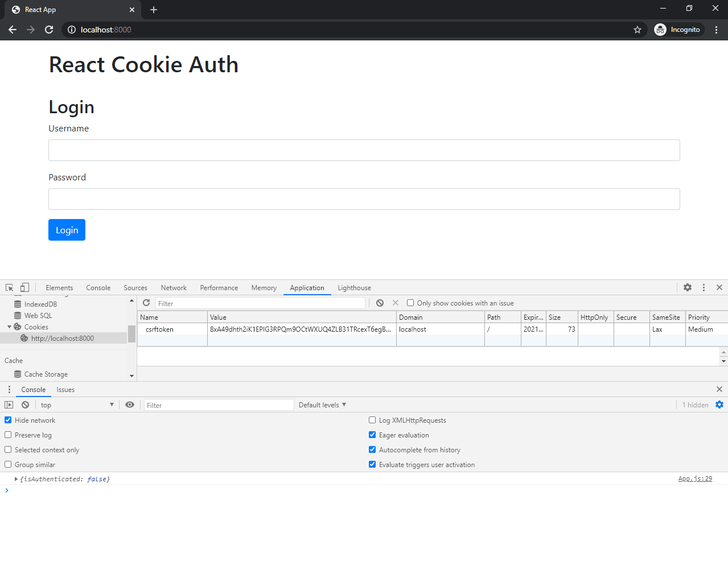Click the Login button

67,230
